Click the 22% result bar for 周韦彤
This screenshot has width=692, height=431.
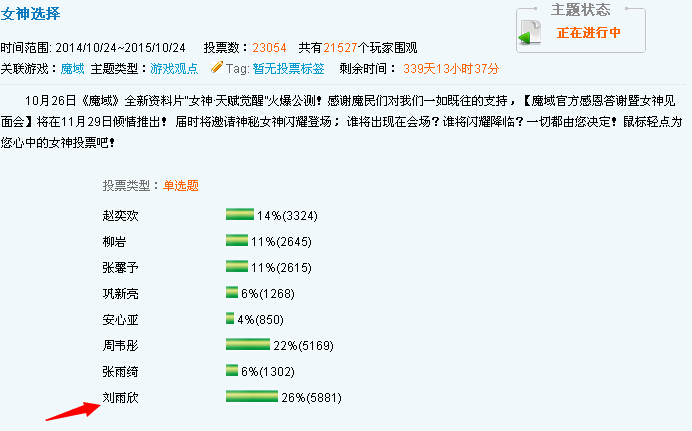click(x=248, y=345)
